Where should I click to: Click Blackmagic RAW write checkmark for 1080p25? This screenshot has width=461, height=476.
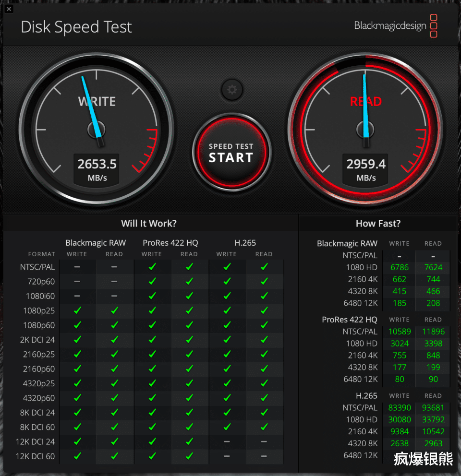click(77, 310)
